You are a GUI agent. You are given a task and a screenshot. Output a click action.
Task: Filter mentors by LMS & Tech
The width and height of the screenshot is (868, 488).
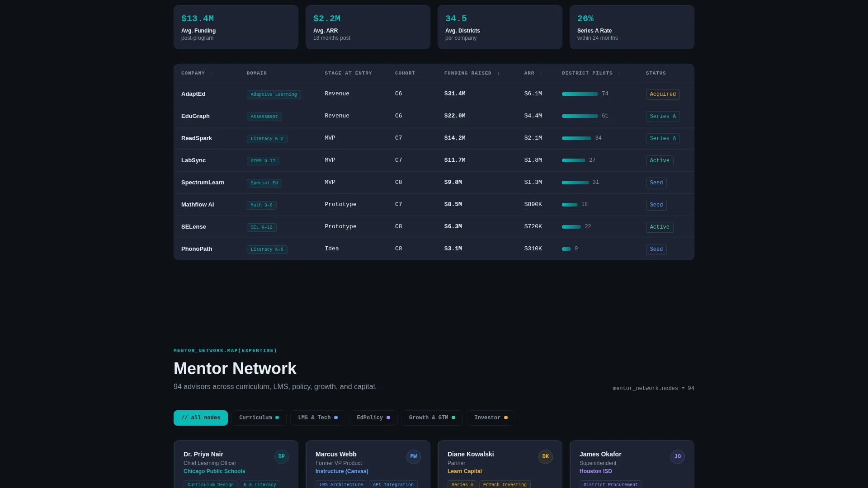pyautogui.click(x=318, y=418)
